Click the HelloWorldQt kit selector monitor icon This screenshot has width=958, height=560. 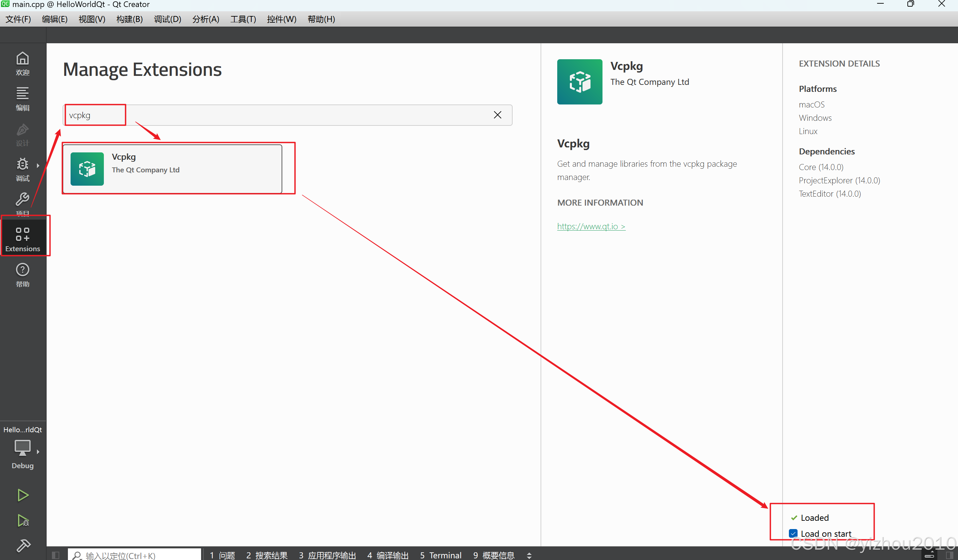pyautogui.click(x=22, y=448)
